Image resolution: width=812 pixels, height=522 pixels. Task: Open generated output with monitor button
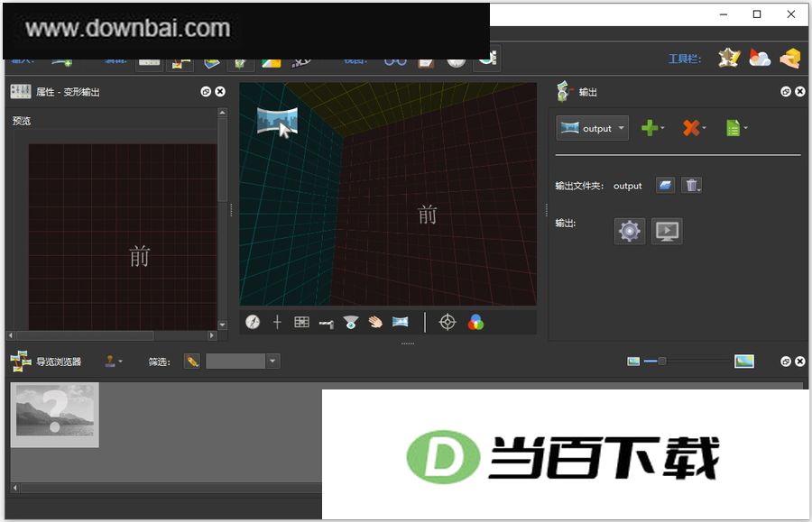[x=667, y=231]
